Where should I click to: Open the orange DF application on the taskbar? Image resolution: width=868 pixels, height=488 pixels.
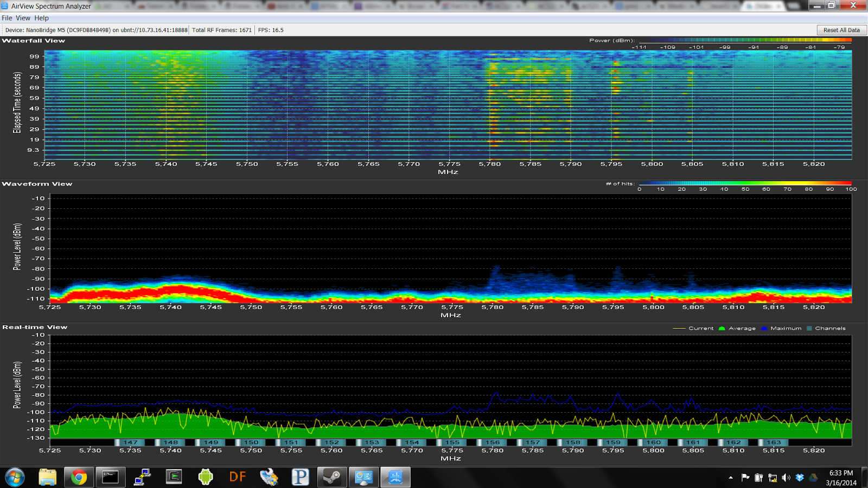237,477
